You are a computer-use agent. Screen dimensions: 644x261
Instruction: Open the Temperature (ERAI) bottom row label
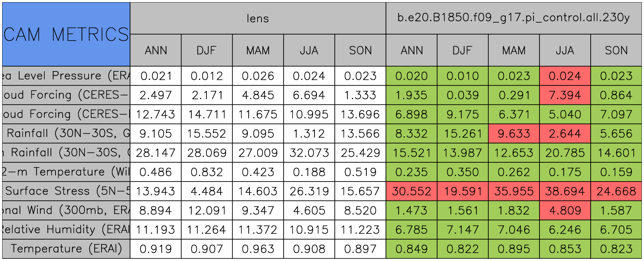66,249
